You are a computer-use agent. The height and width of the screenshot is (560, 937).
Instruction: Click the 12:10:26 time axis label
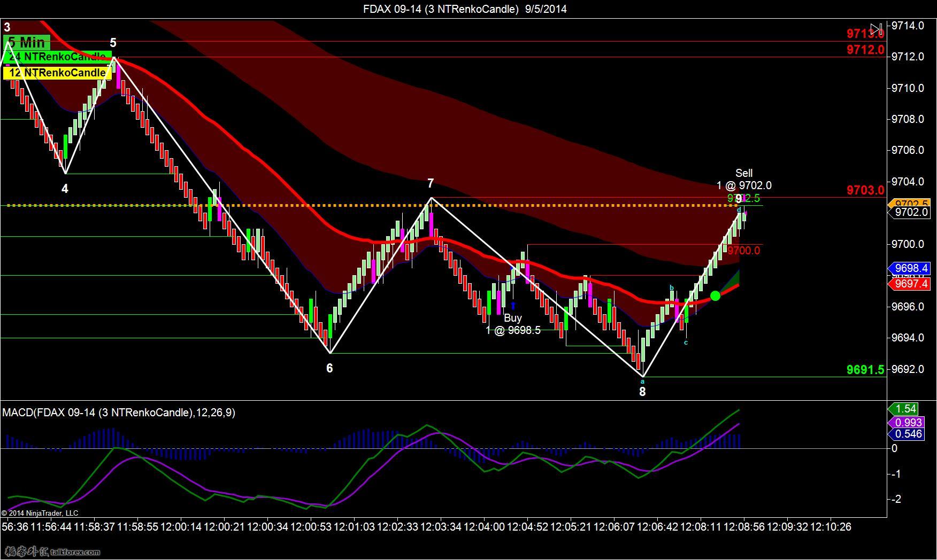831,527
